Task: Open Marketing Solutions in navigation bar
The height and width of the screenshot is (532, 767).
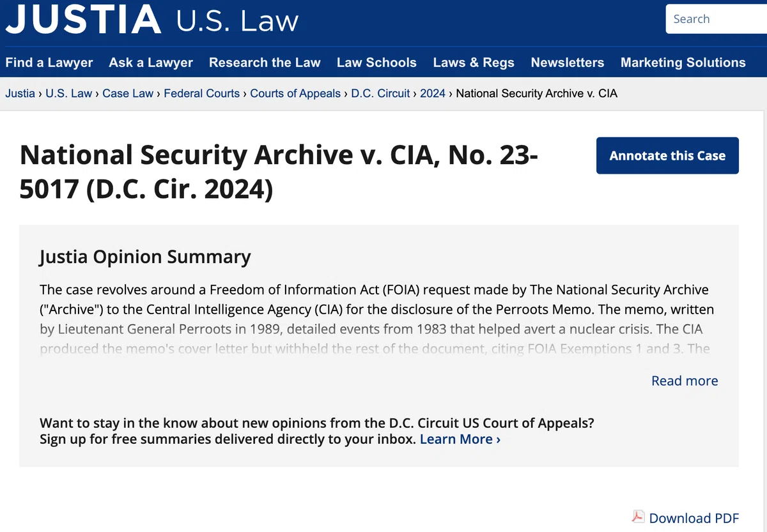Action: pos(683,63)
